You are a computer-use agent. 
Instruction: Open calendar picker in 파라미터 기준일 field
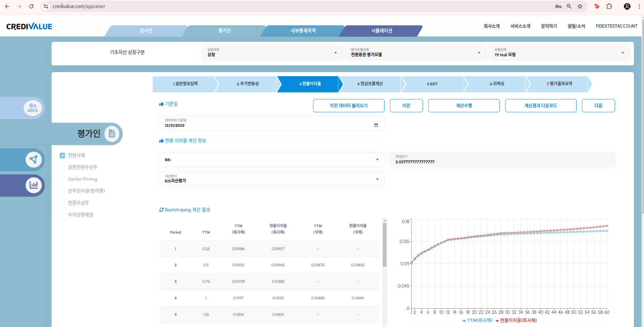pos(376,125)
